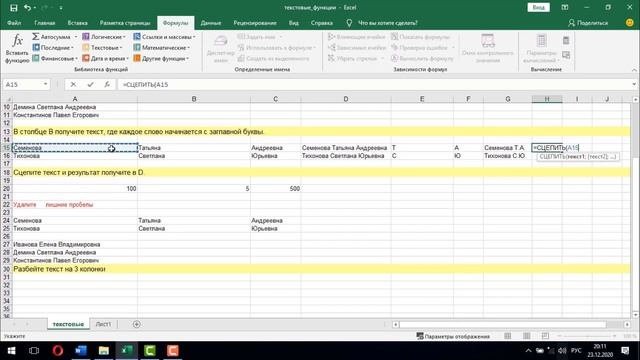Image resolution: width=640 pixels, height=360 pixels.
Task: Switch keyboard language РУС indicator
Action: pos(576,351)
